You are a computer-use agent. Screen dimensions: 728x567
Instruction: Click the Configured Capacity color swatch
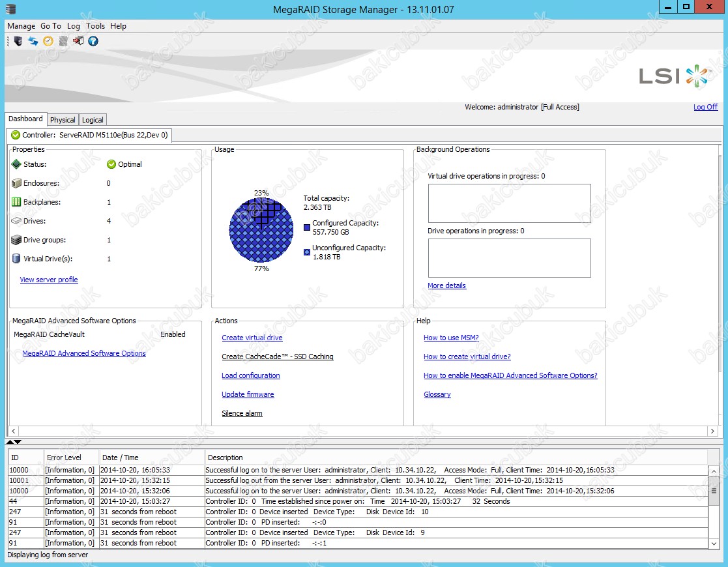coord(307,227)
